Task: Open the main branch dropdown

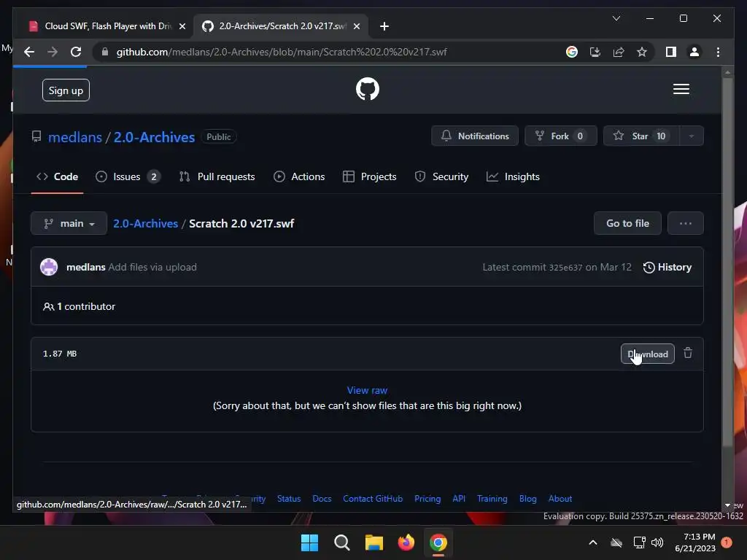Action: (69, 223)
